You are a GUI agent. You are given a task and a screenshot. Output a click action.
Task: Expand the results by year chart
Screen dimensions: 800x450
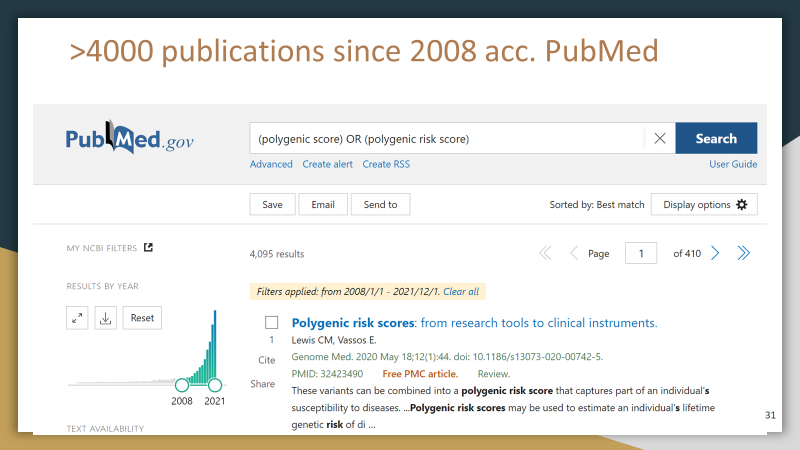78,318
